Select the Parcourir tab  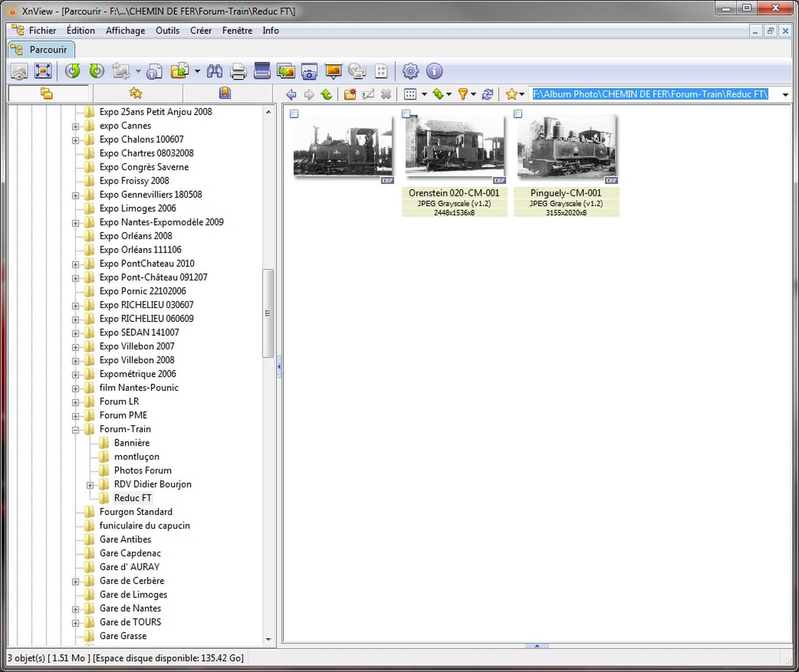coord(42,49)
